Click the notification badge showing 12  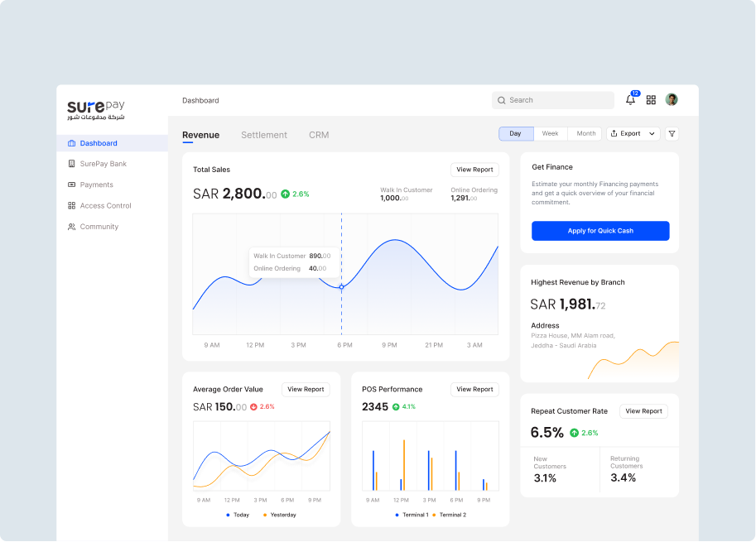pos(635,94)
